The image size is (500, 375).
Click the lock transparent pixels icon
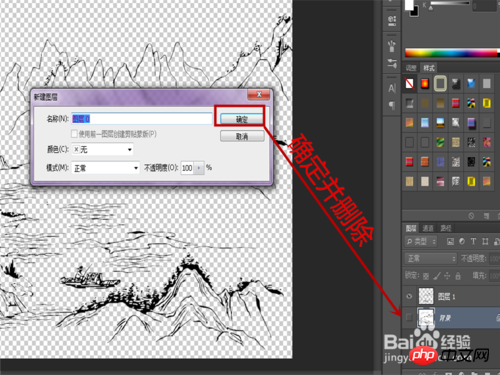click(x=426, y=276)
